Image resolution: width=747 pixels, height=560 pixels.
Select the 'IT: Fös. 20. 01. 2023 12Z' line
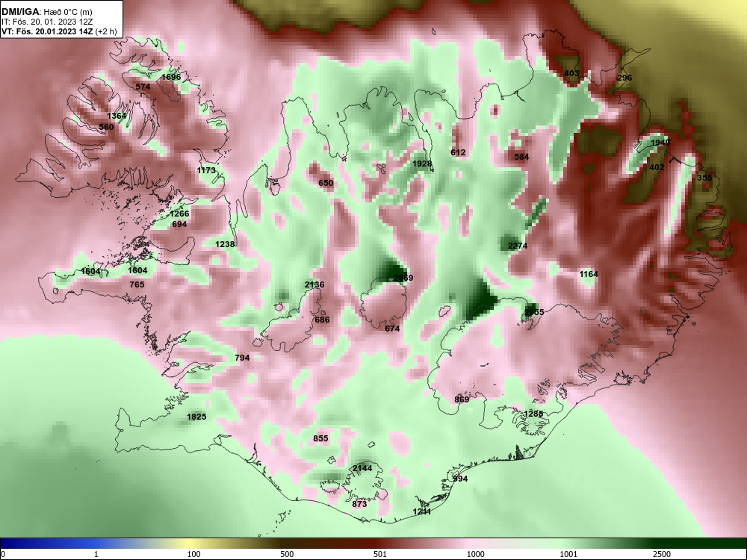(46, 22)
